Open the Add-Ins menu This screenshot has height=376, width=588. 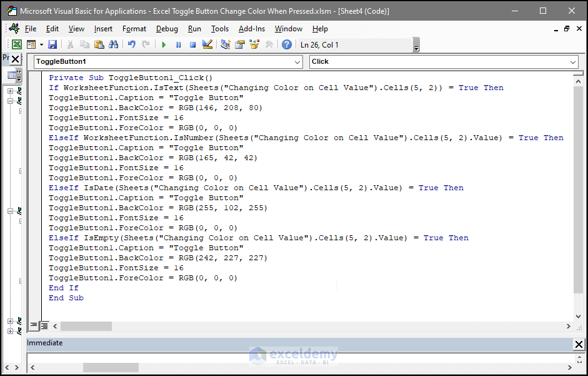point(252,29)
